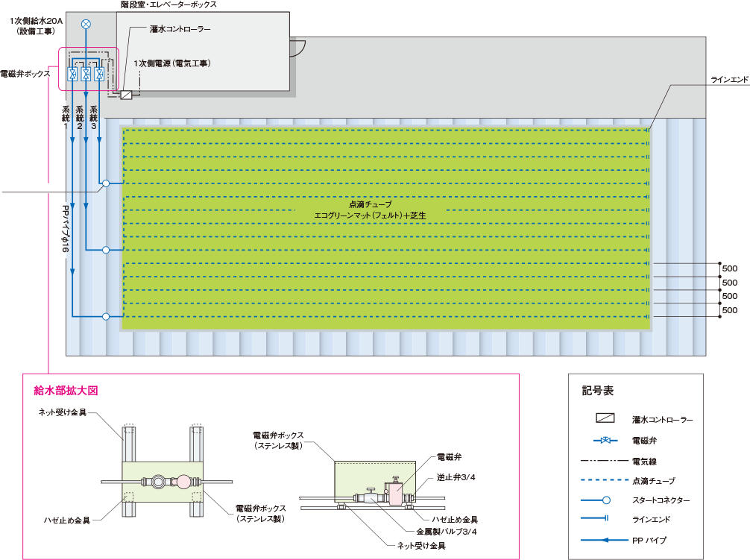The height and width of the screenshot is (560, 750).
Task: Click the 電気線 dash-dot line sample in the legend
Action: 604,461
